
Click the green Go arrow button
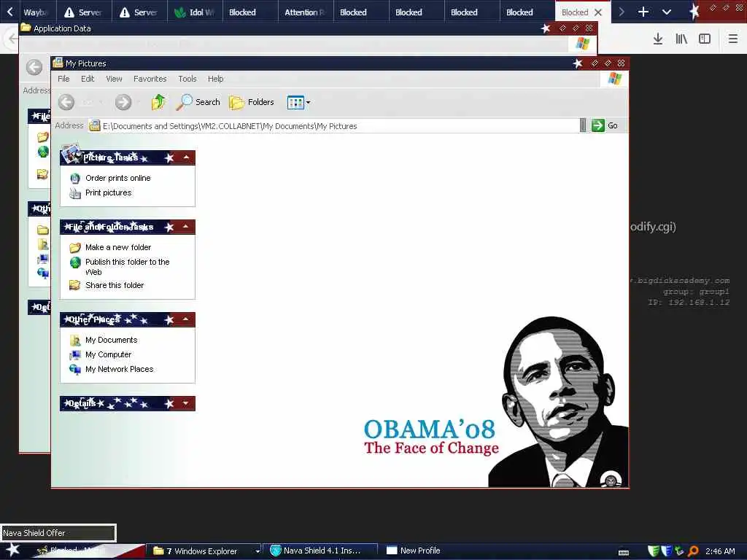pos(598,125)
